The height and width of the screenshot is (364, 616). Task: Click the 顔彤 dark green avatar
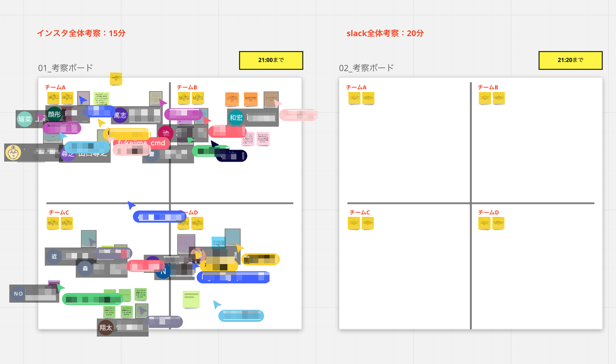click(54, 114)
